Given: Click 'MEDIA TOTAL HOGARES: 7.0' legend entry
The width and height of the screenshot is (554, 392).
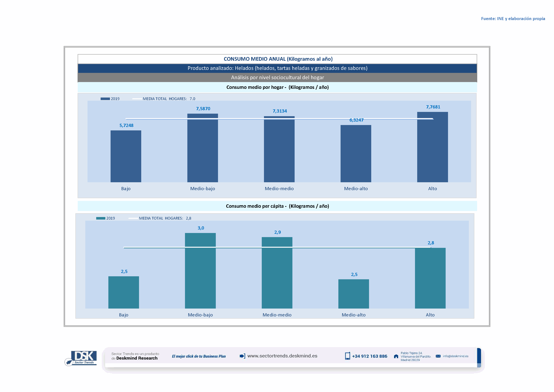Looking at the screenshot, I should (x=169, y=99).
